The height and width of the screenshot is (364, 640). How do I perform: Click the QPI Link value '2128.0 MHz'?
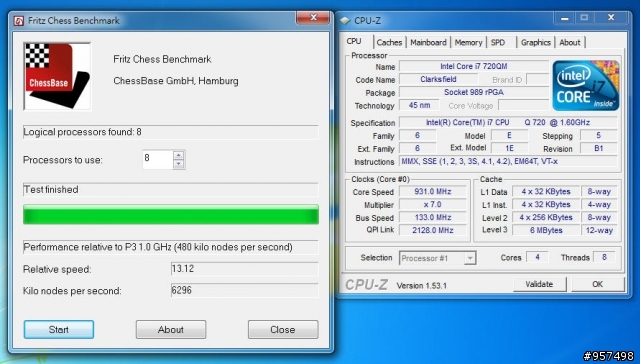(x=433, y=230)
